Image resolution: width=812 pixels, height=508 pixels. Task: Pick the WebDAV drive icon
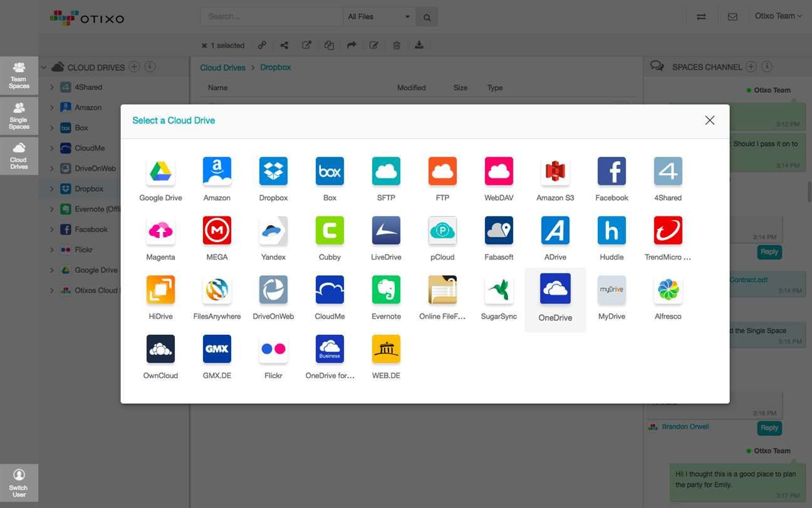coord(499,171)
